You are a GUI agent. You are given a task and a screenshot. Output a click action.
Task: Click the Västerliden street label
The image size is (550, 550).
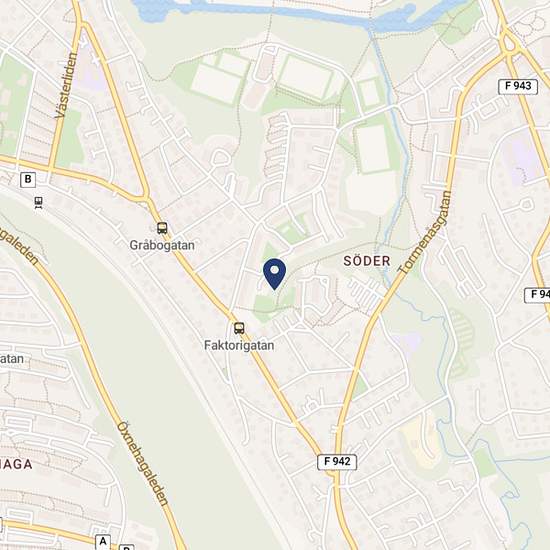[x=66, y=85]
